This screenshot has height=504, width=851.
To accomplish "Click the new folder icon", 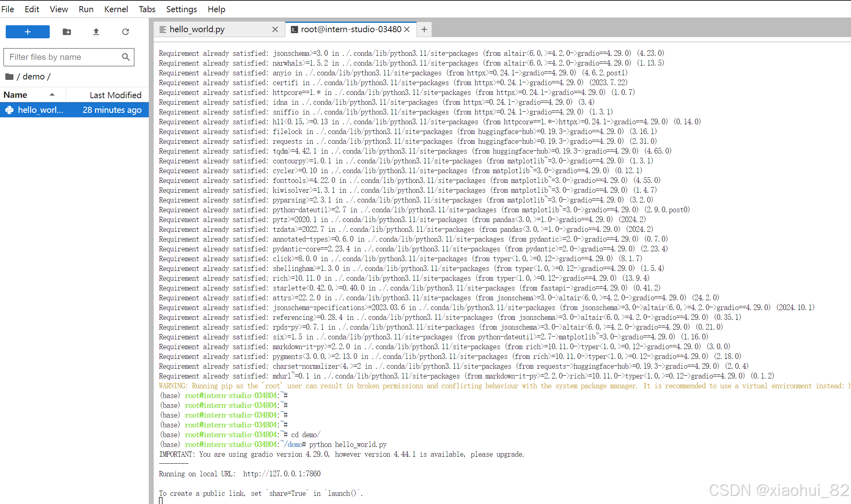I will (67, 32).
